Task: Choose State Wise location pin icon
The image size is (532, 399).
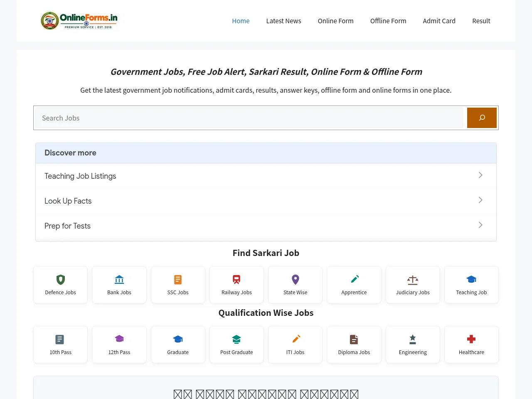Action: pyautogui.click(x=296, y=279)
